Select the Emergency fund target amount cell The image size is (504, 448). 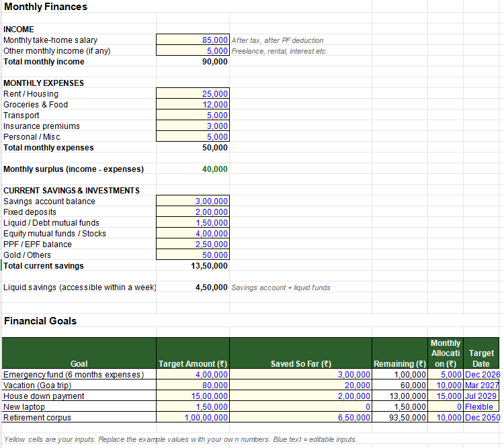click(193, 374)
